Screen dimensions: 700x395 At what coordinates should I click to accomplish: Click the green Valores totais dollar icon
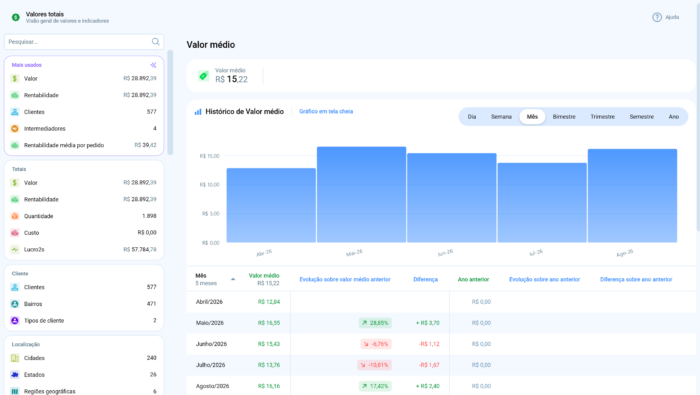pyautogui.click(x=16, y=17)
